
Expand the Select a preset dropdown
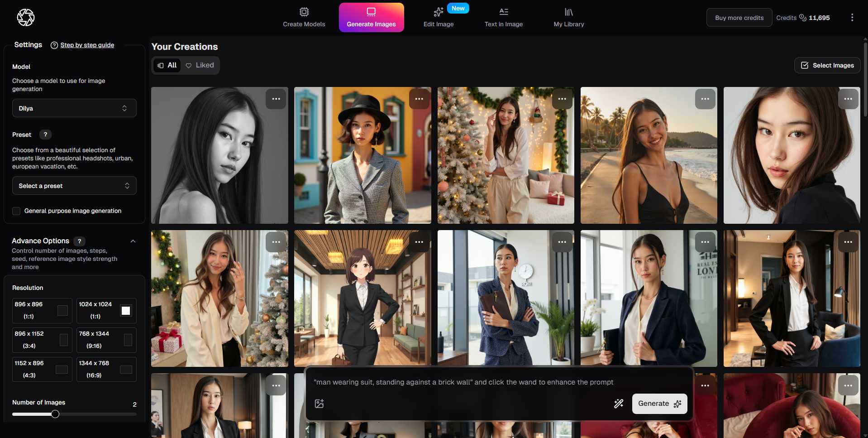coord(74,186)
